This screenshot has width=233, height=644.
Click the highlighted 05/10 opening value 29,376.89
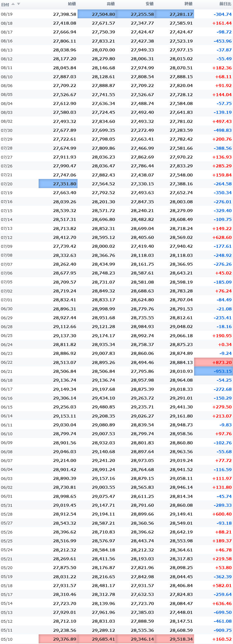(58, 639)
